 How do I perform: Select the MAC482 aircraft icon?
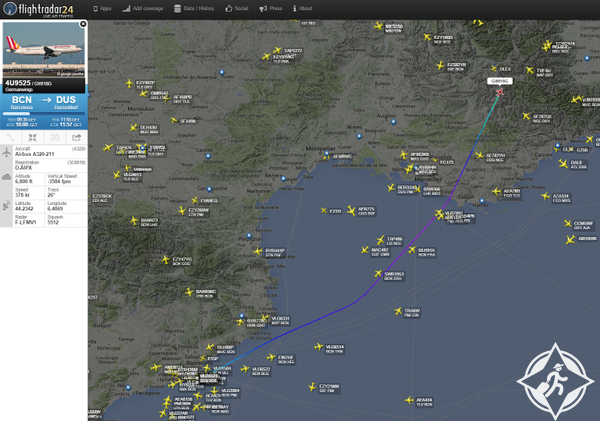click(365, 250)
